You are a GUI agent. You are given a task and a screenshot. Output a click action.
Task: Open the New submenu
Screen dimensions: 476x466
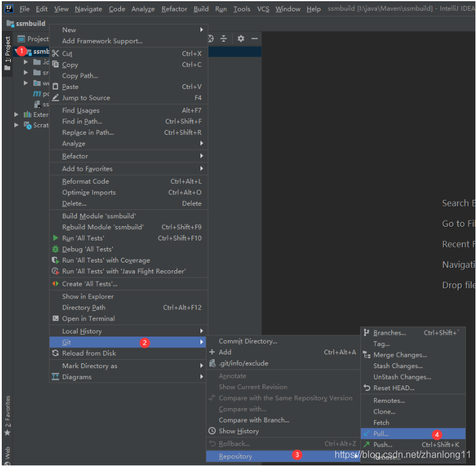point(129,30)
